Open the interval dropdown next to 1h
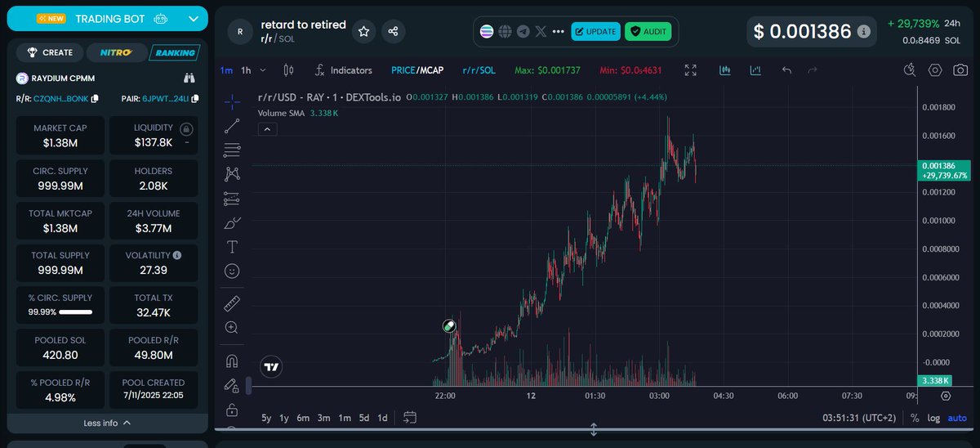Screen dimensions: 980x448 click(264, 70)
